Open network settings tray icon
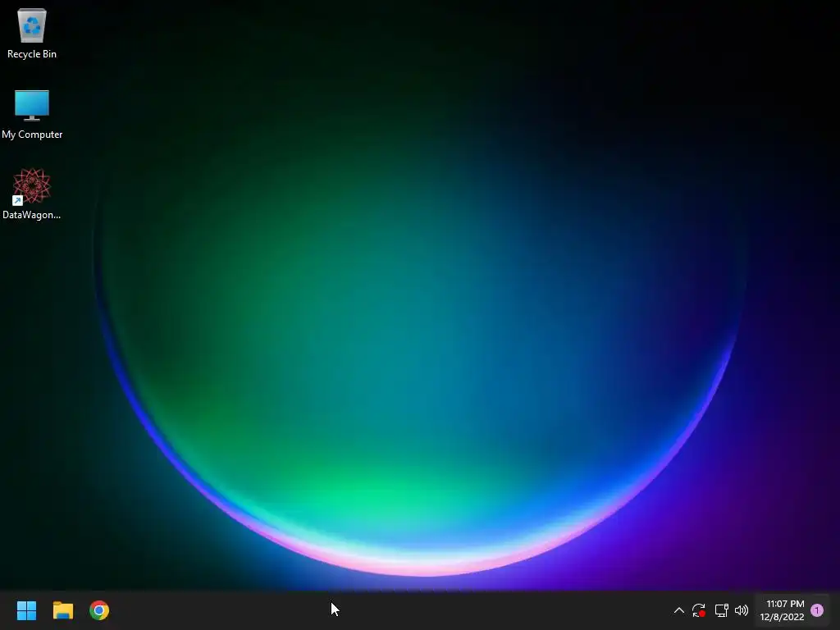Viewport: 840px width, 630px height. (x=721, y=610)
